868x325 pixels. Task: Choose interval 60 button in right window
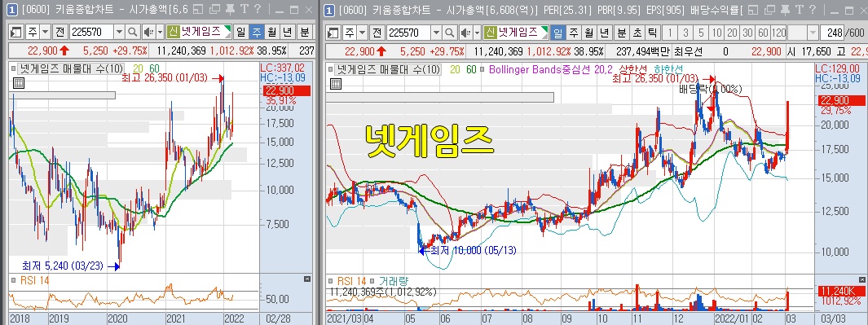pos(764,32)
